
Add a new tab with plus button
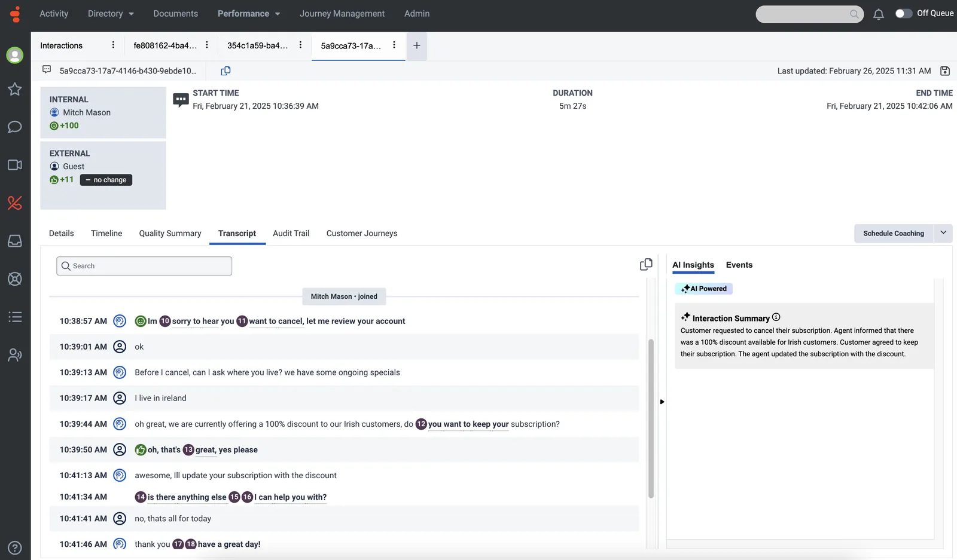pos(417,45)
